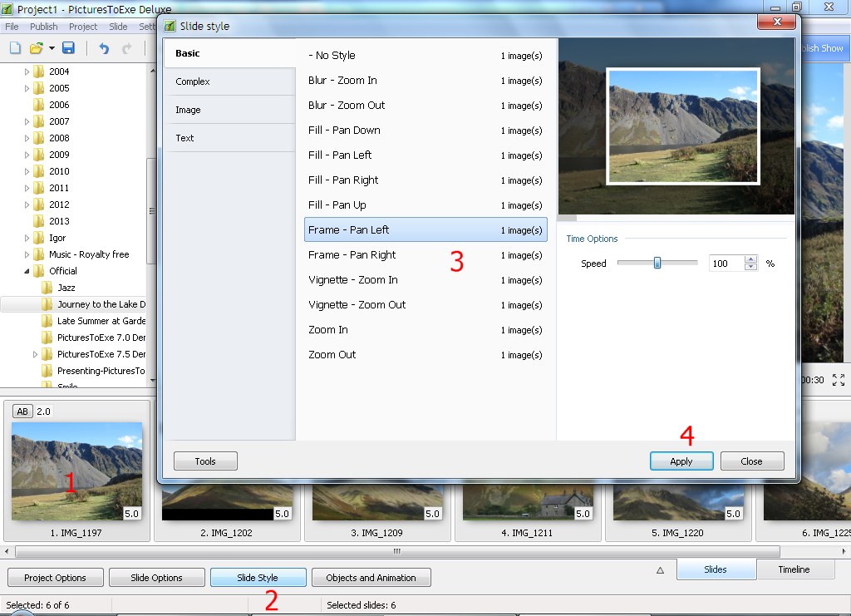Expand the 2010 folder

click(x=27, y=171)
